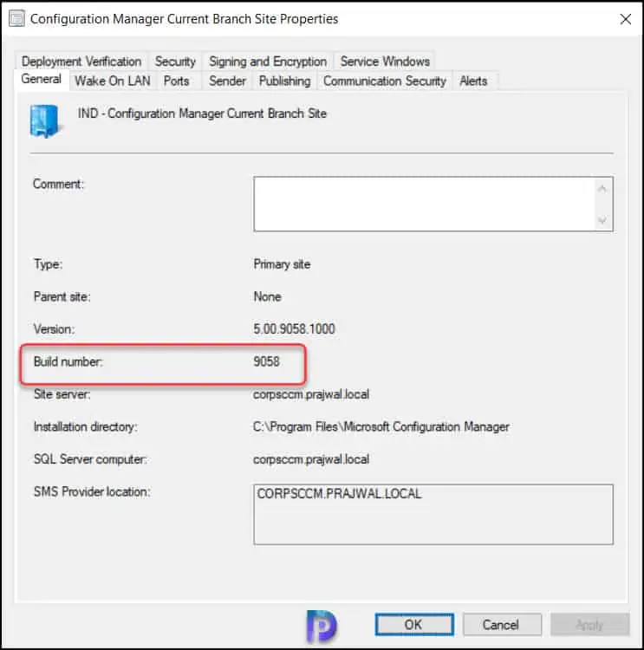The image size is (644, 650).
Task: Click the Comment label
Action: [58, 184]
